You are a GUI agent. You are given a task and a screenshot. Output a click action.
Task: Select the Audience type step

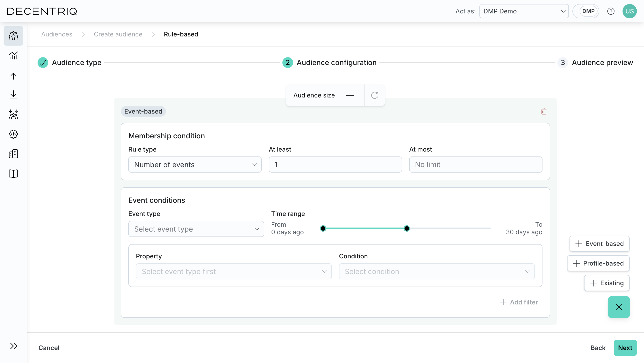click(70, 62)
